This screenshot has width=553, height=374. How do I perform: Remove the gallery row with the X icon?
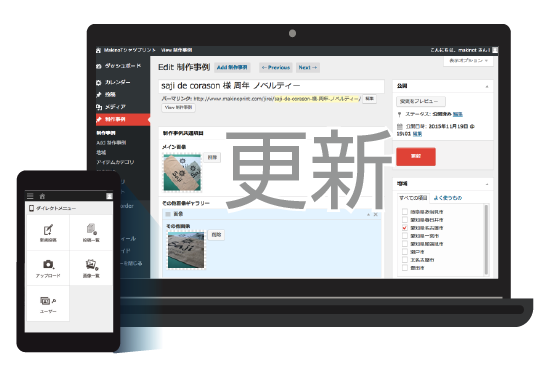[376, 215]
